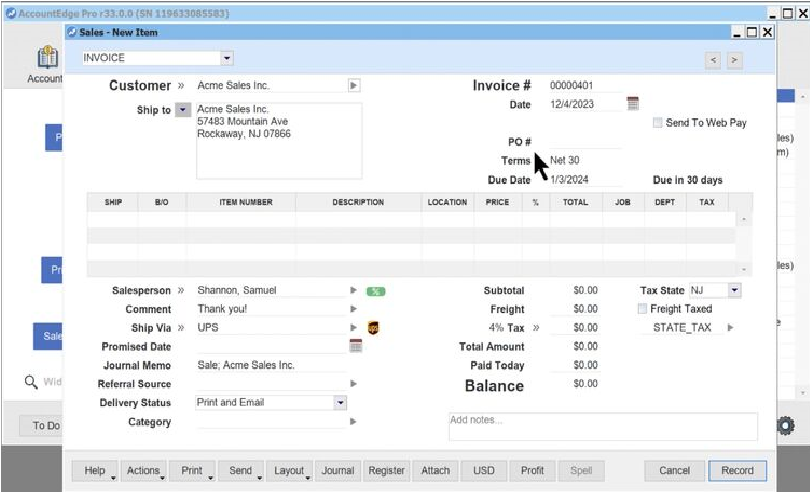Open the Help menu button

(x=95, y=471)
